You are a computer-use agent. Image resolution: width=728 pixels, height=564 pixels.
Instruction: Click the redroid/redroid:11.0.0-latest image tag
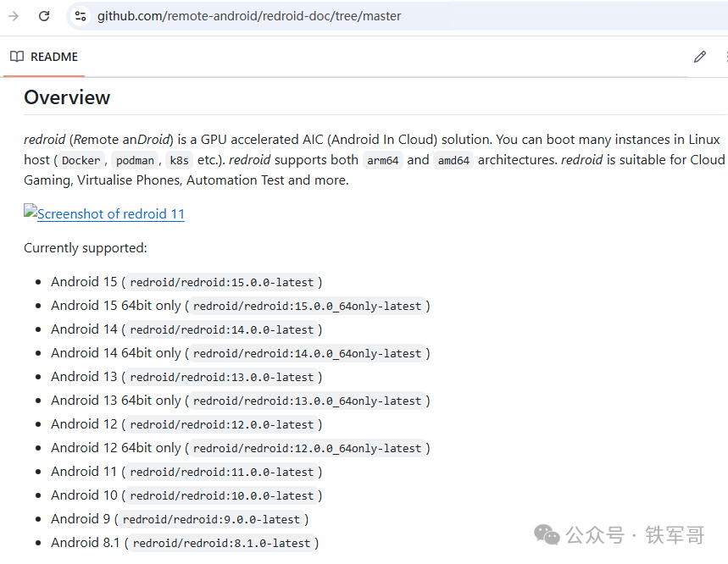click(x=221, y=473)
